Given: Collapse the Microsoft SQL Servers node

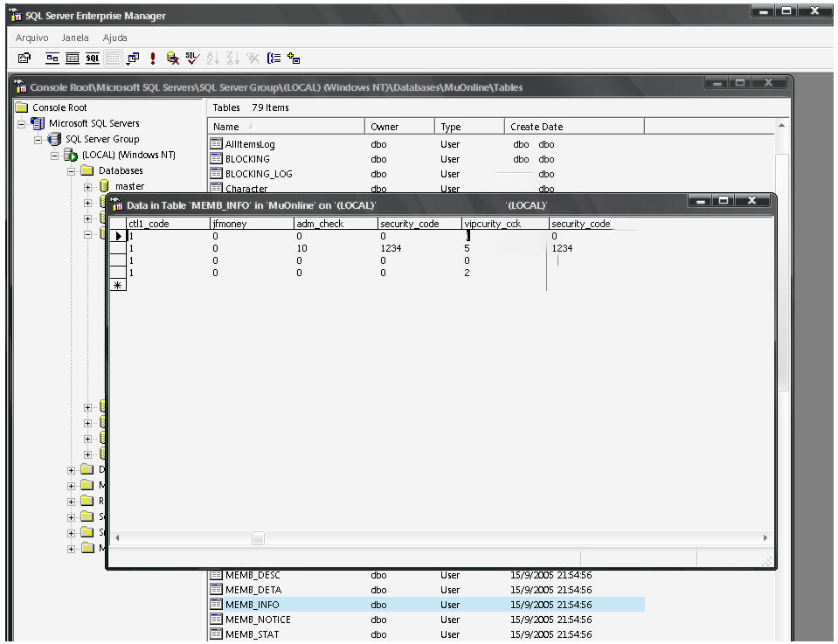Looking at the screenshot, I should point(23,123).
